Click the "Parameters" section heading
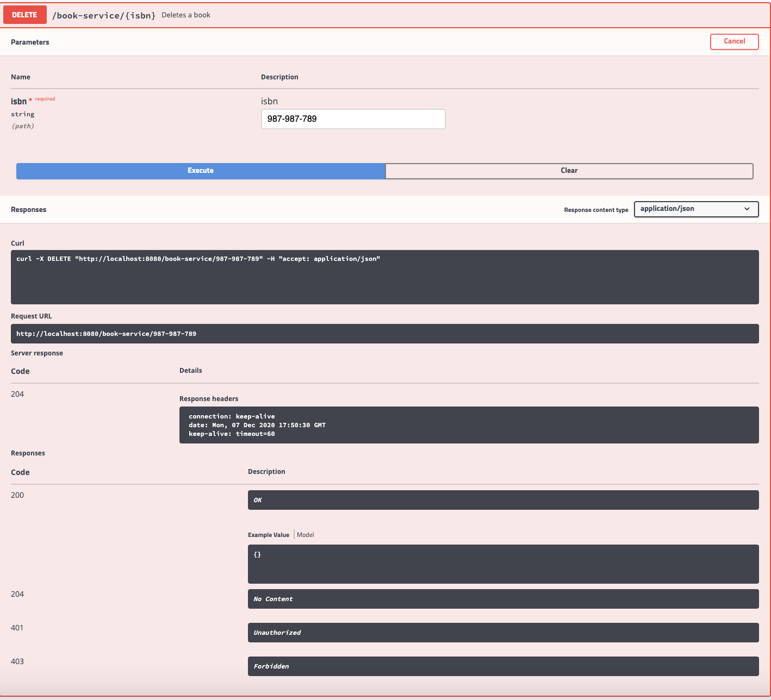The image size is (771, 700). [x=30, y=42]
